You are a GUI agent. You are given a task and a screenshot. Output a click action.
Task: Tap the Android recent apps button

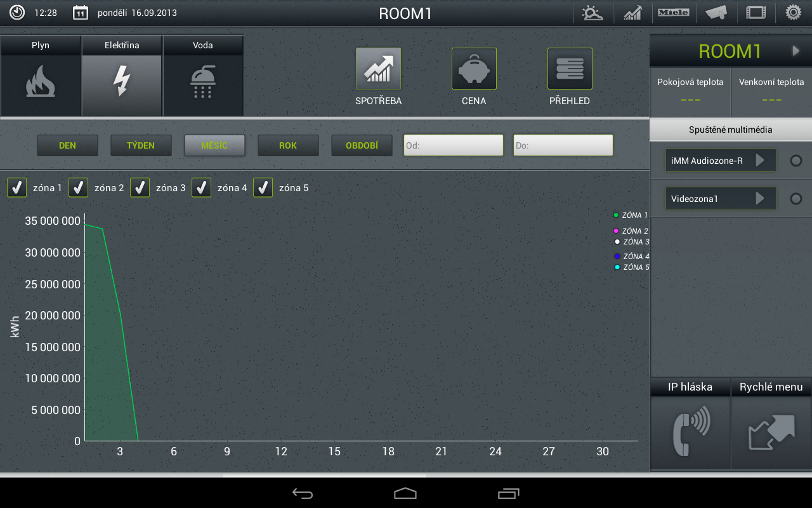(509, 493)
